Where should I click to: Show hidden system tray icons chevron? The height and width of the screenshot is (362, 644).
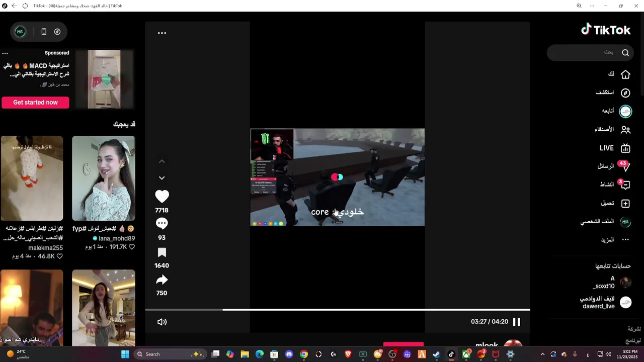click(x=542, y=354)
